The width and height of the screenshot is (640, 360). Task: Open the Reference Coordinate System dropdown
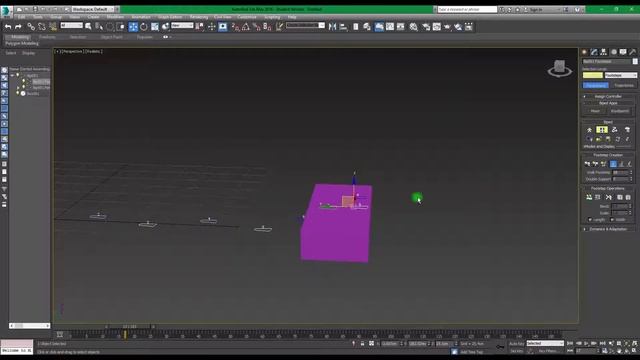[x=182, y=25]
